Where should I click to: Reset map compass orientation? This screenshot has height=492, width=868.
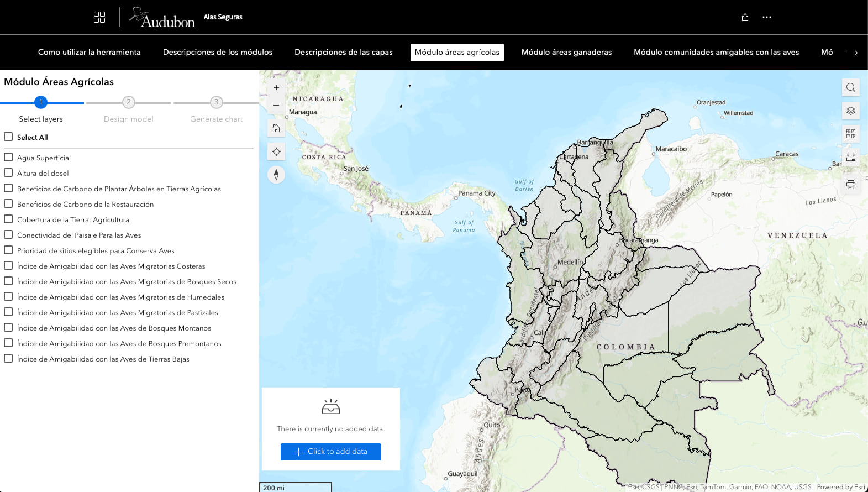(276, 175)
